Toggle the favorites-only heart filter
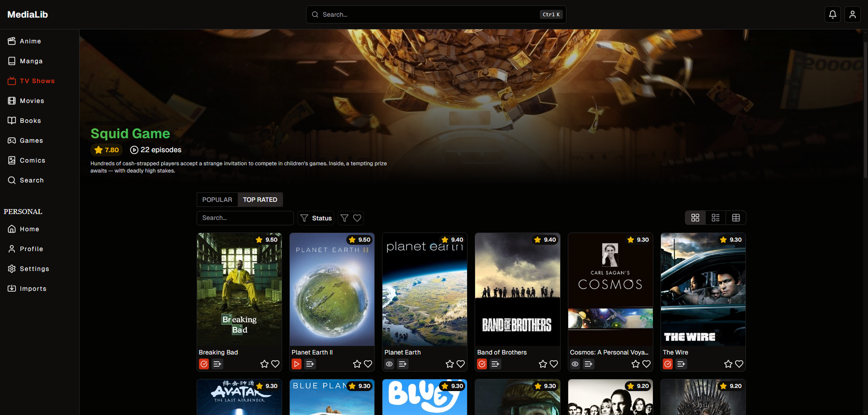Viewport: 868px width, 415px height. click(357, 218)
